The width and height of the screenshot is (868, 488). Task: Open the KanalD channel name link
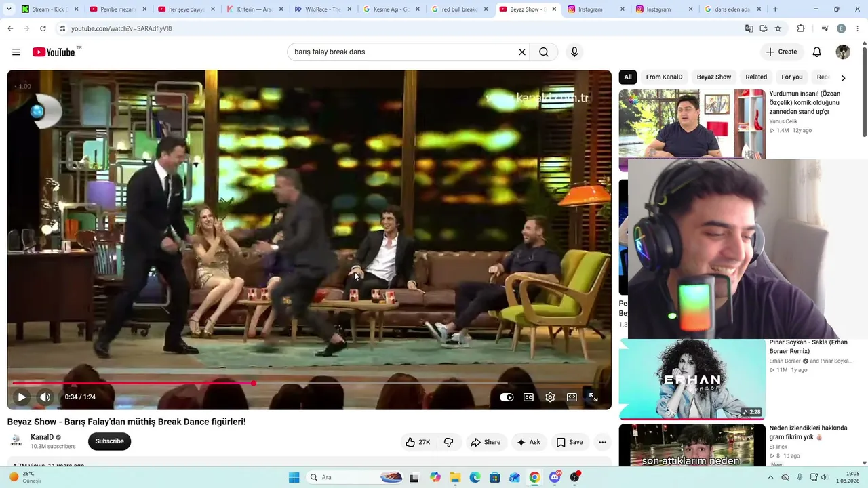[42, 437]
